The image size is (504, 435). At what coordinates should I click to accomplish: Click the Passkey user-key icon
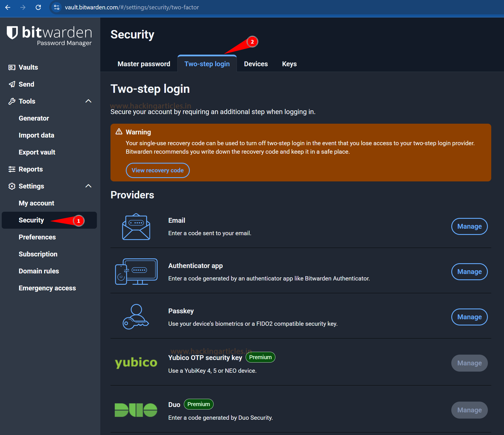[x=136, y=317]
